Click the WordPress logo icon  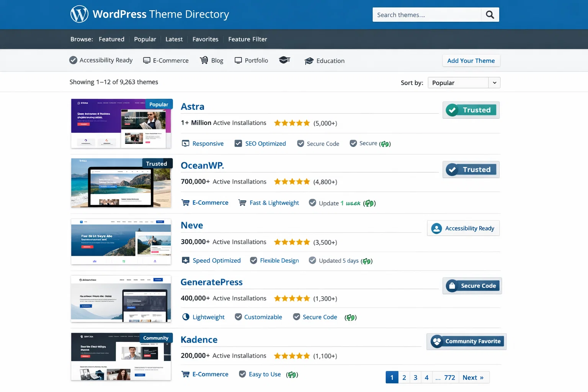(x=79, y=14)
